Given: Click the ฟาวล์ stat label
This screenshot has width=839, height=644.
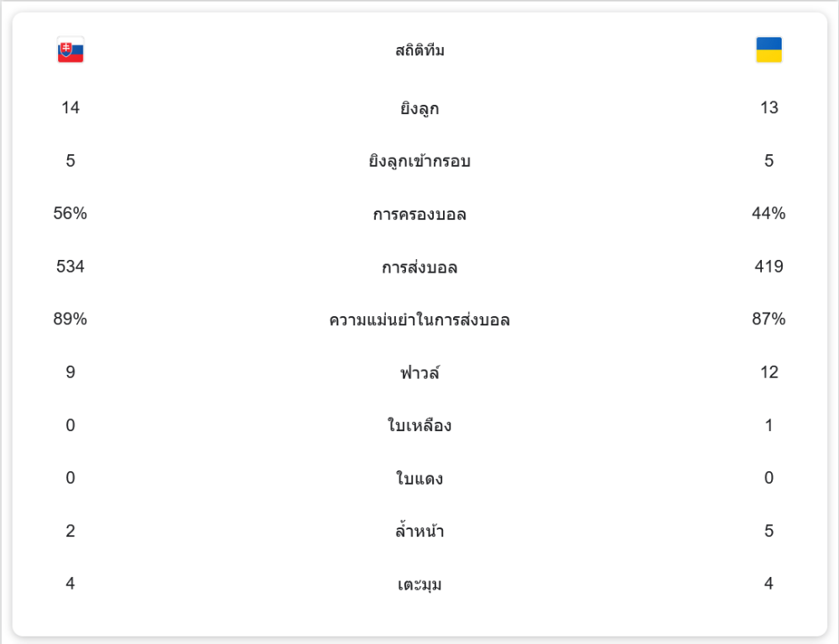Looking at the screenshot, I should [x=419, y=373].
